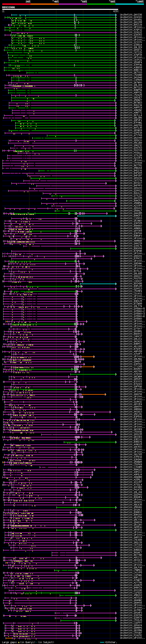Open hit UniRef100_C5YGB7
Image resolution: width=146 pixels, height=644 pixels.
coord(131,633)
